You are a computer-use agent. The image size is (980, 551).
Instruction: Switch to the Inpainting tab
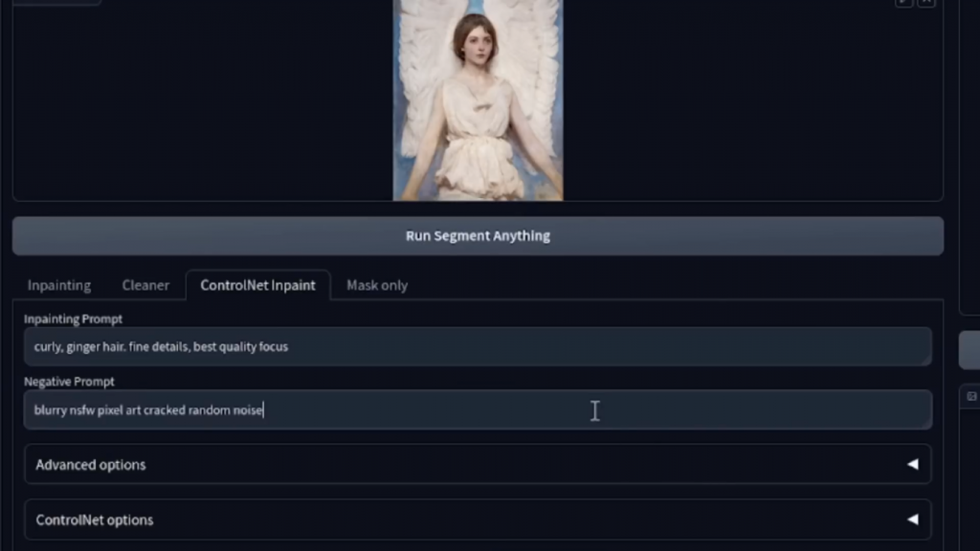click(x=59, y=285)
